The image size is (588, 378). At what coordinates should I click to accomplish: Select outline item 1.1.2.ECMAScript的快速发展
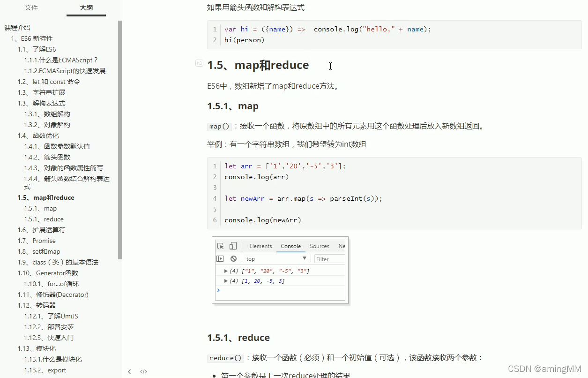[x=65, y=71]
